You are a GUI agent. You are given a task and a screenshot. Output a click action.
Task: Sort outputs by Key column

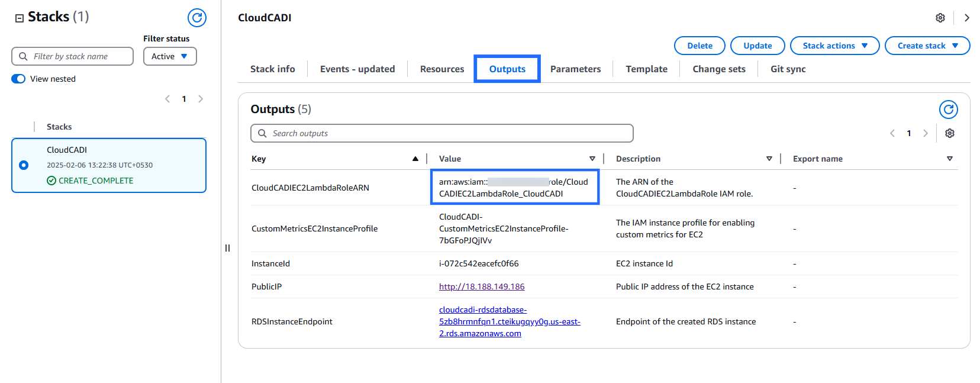pyautogui.click(x=415, y=159)
